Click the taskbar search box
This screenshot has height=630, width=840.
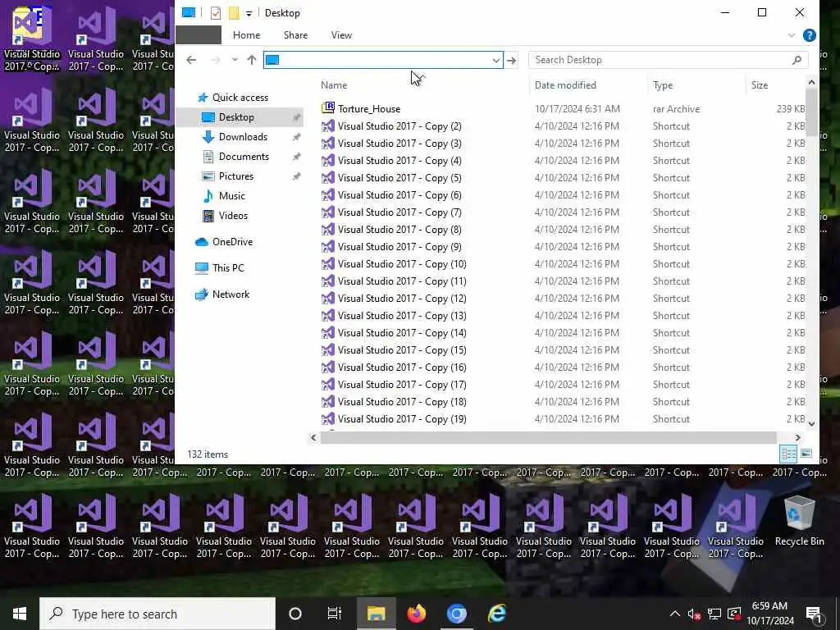pyautogui.click(x=157, y=614)
